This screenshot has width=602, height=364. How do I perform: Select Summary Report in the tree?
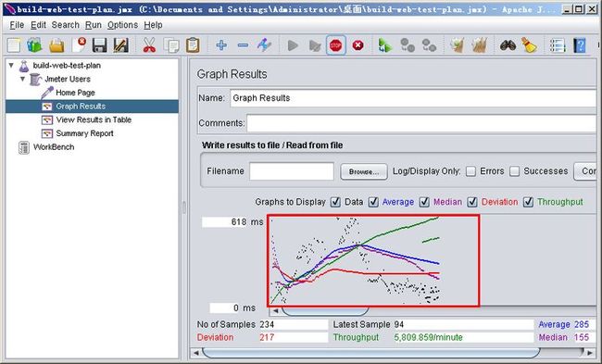tap(85, 133)
